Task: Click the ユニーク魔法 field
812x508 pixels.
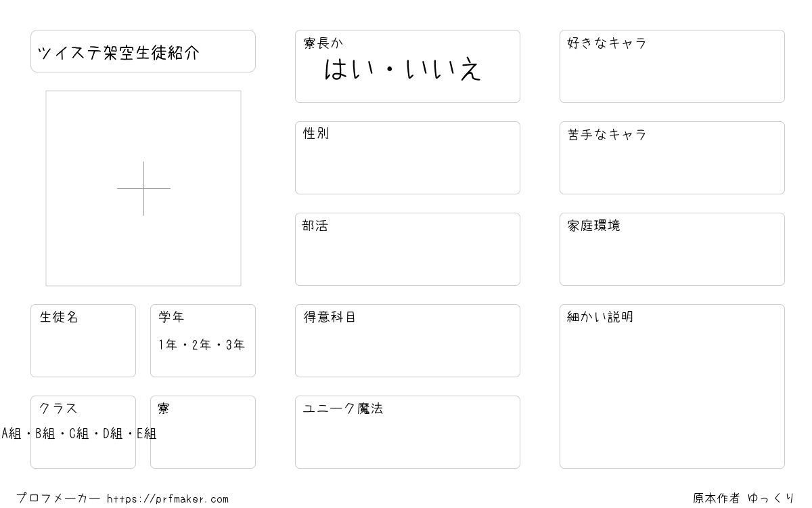Action: tap(407, 432)
